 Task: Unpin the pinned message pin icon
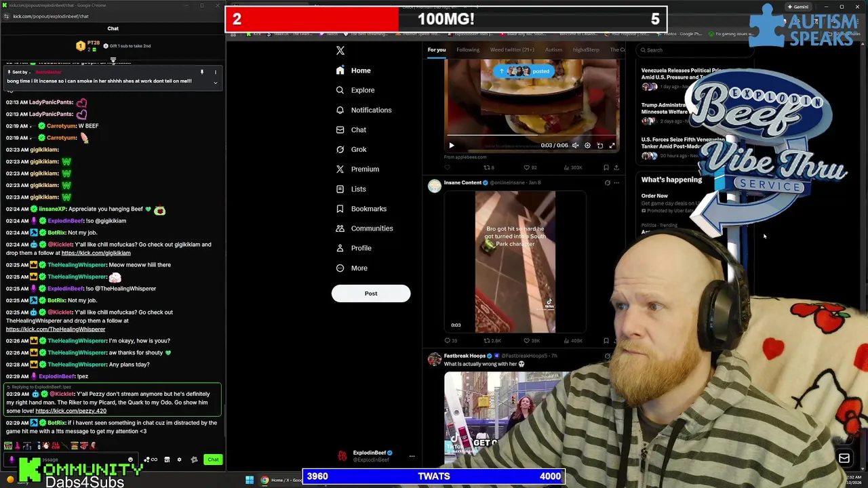point(201,72)
